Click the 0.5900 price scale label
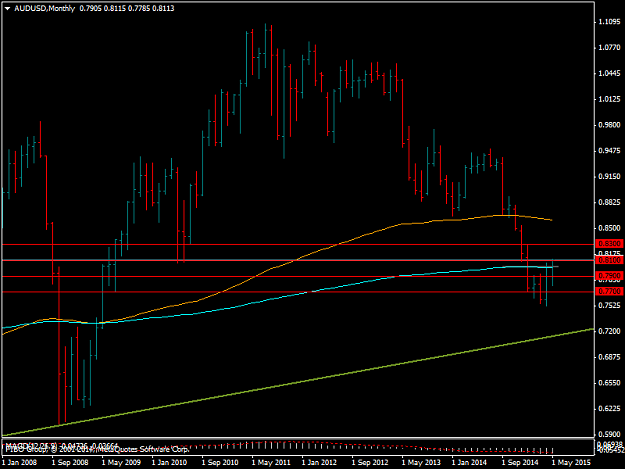 point(609,434)
